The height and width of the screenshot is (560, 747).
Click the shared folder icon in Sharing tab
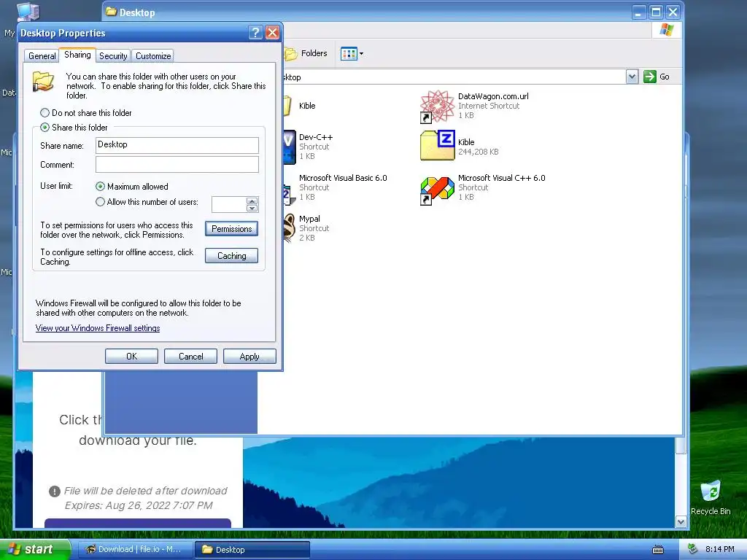point(43,81)
